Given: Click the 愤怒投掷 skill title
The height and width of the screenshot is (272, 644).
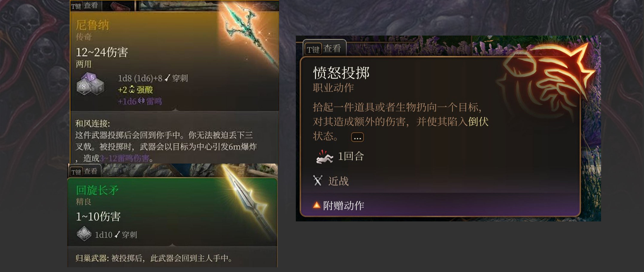Looking at the screenshot, I should 341,73.
